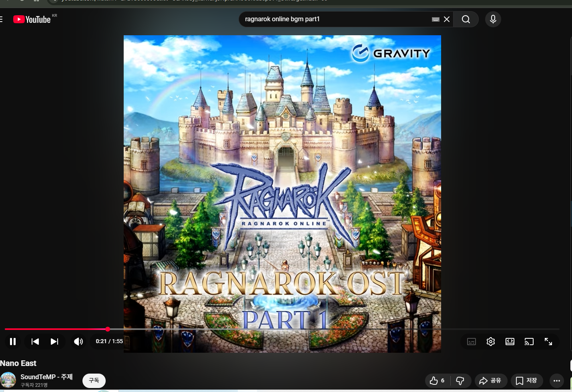Toggle subtitles/closed captions
This screenshot has height=392, width=572.
pos(472,342)
